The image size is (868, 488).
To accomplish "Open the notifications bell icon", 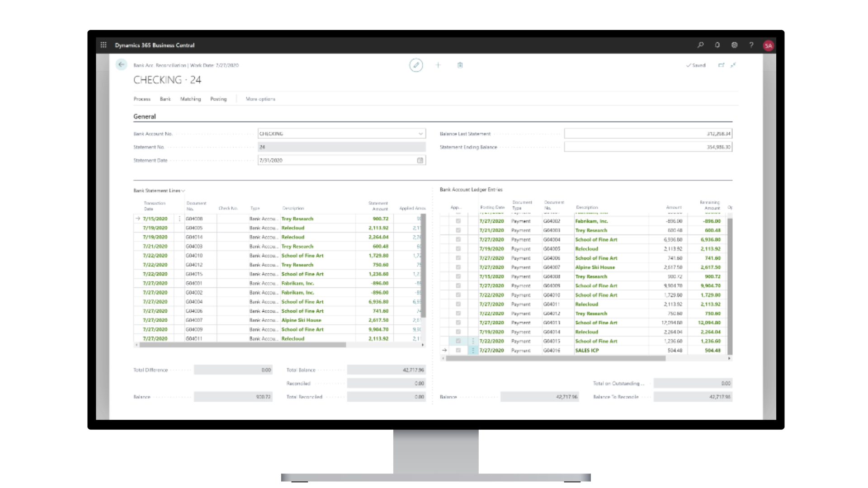I will pos(717,45).
